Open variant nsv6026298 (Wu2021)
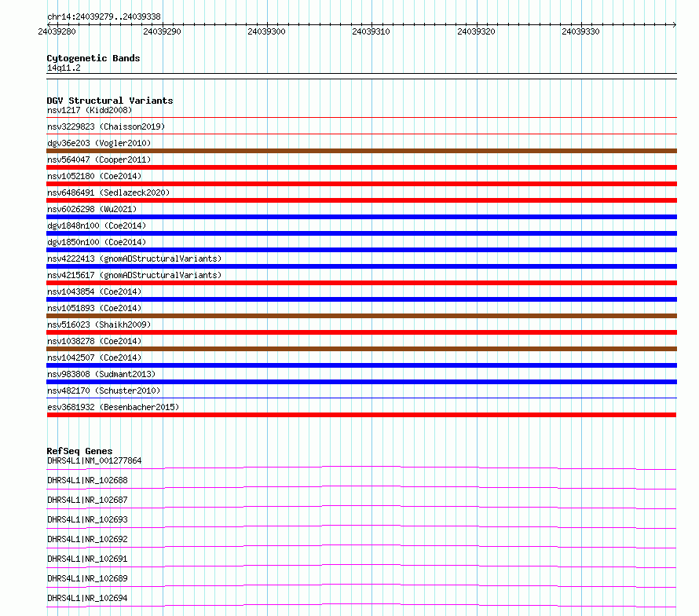This screenshot has width=699, height=616. click(x=92, y=209)
